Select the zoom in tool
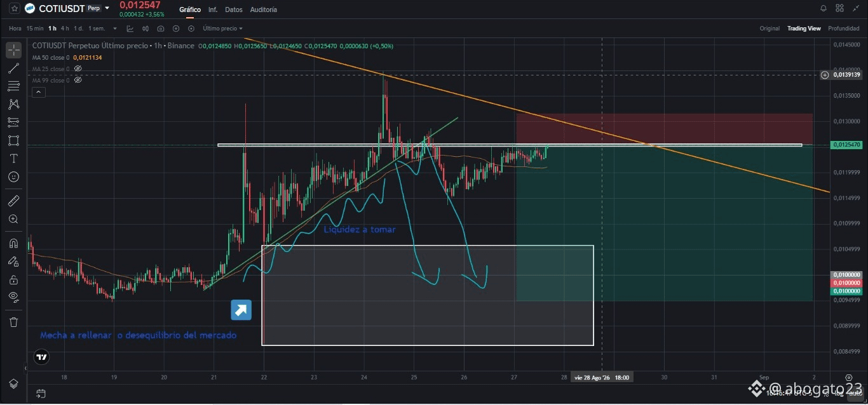 (13, 219)
